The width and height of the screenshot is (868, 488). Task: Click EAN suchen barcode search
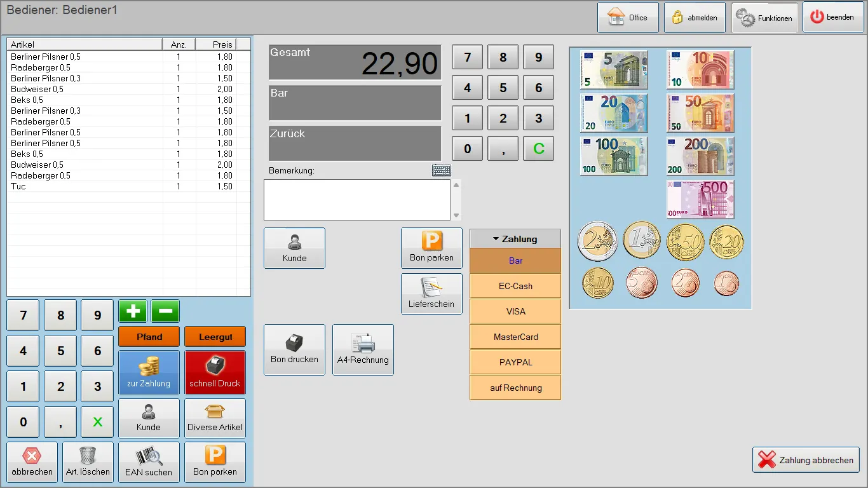click(149, 462)
